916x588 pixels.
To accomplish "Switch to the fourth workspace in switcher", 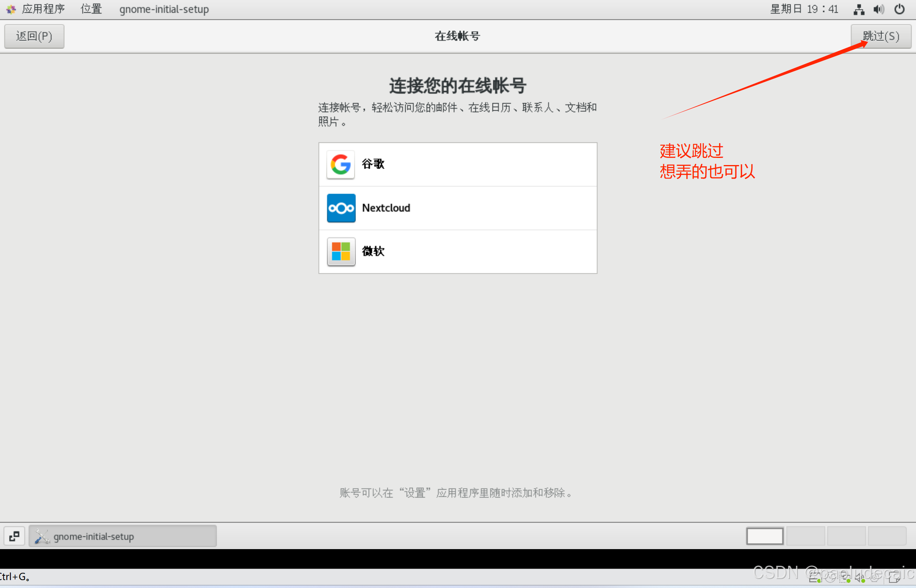I will 887,536.
